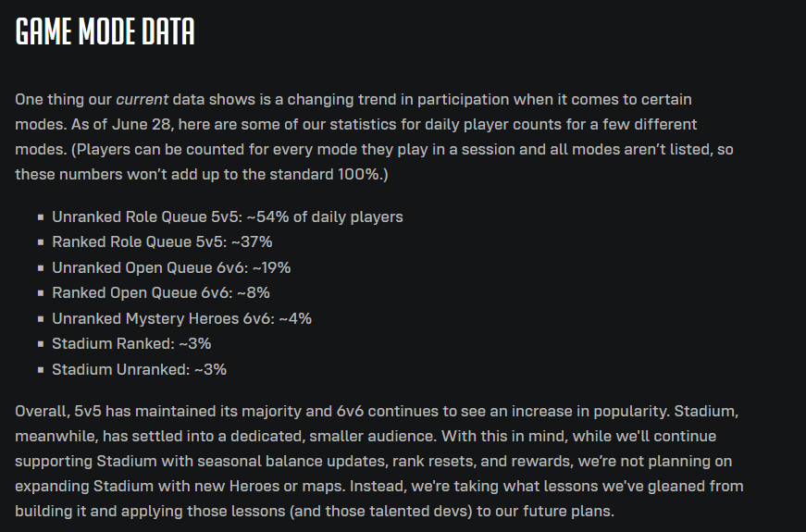Click the "Unranked Mystery Heroes 6v6" entry
The image size is (806, 532).
point(181,318)
